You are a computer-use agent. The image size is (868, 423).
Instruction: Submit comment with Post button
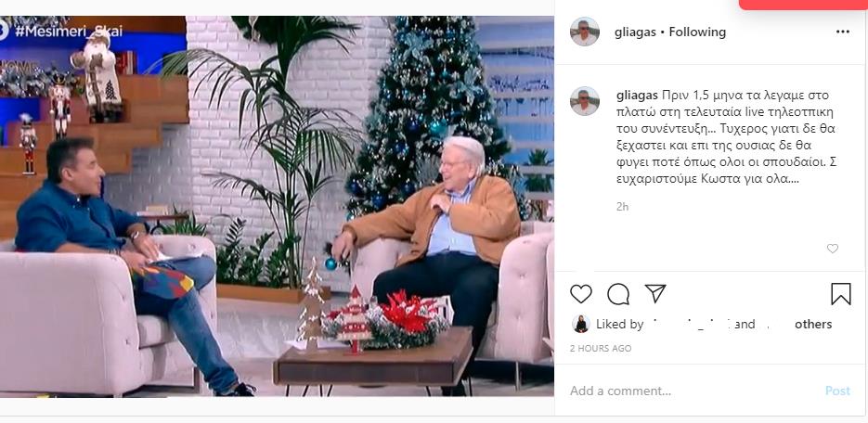coord(837,391)
